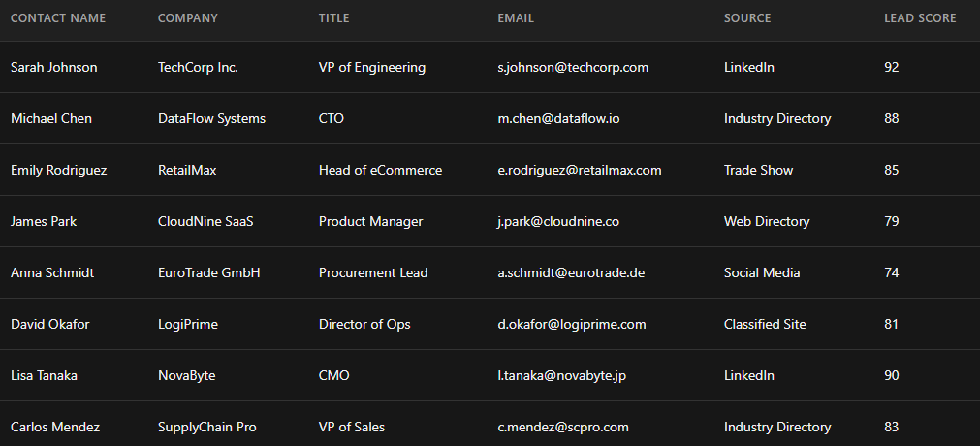Open email e.rodriguez@retailmax.com
980x446 pixels.
(x=580, y=171)
